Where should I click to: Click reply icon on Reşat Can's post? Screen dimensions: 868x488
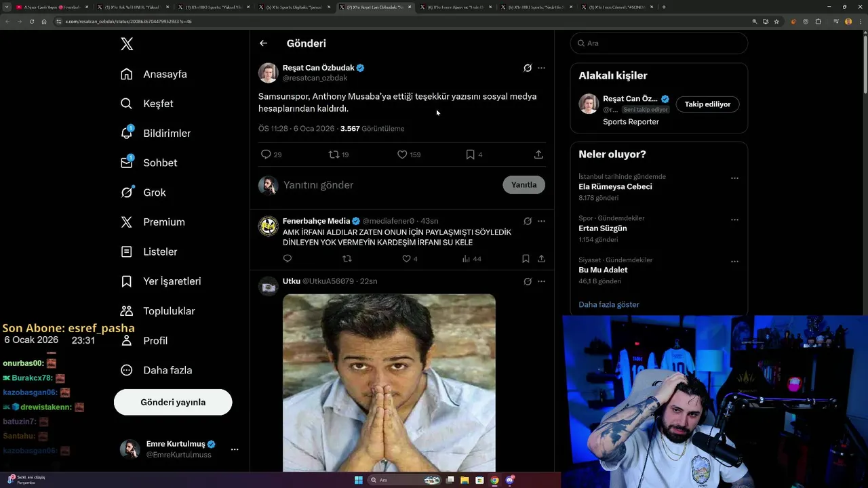pyautogui.click(x=266, y=155)
